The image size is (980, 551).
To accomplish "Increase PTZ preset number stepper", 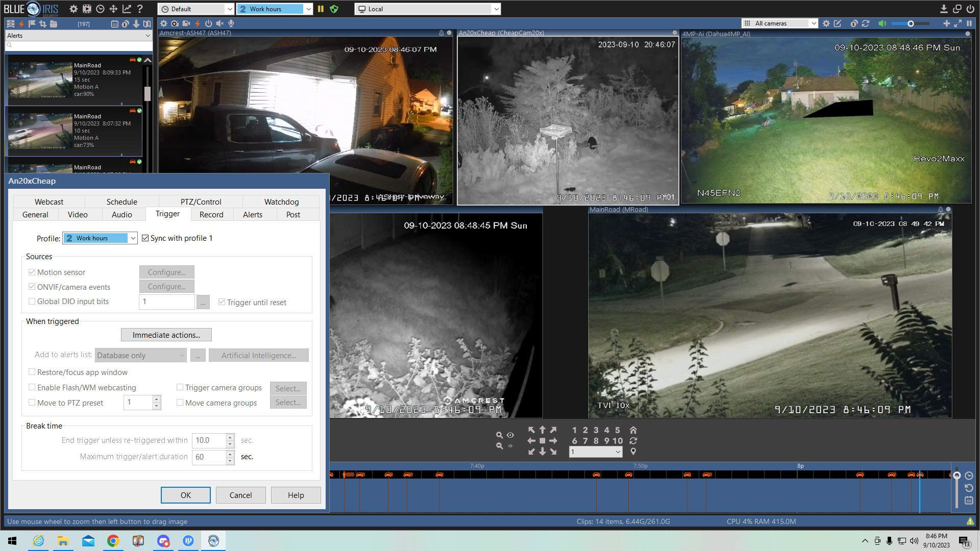I will [x=157, y=399].
